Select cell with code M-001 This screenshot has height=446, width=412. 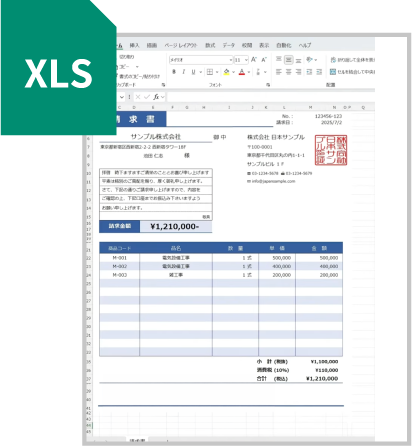click(119, 258)
